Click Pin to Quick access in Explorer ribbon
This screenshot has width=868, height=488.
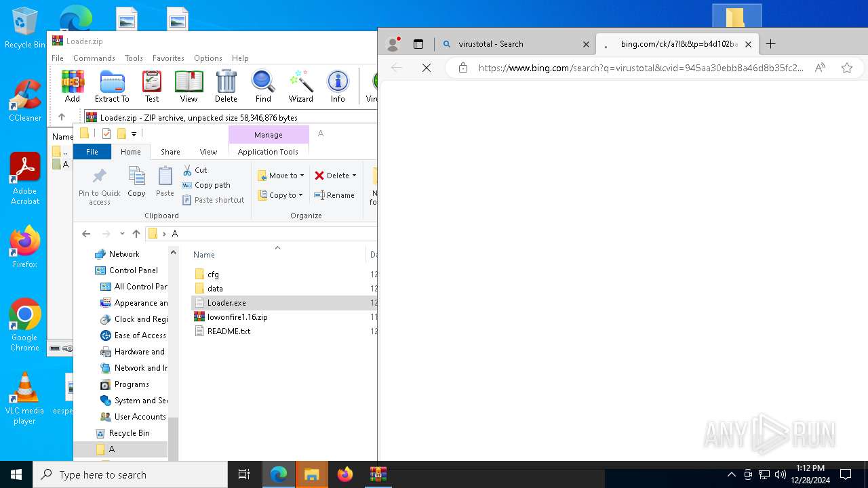click(99, 186)
